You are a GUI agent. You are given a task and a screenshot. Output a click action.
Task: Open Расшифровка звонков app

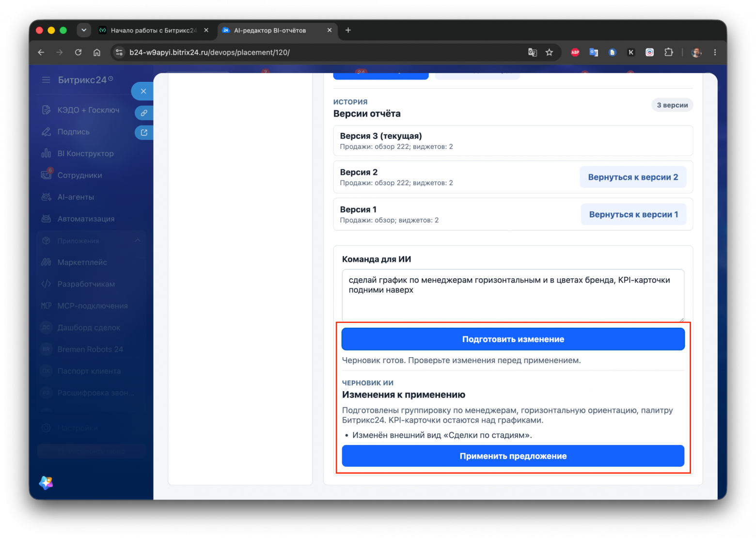[95, 393]
